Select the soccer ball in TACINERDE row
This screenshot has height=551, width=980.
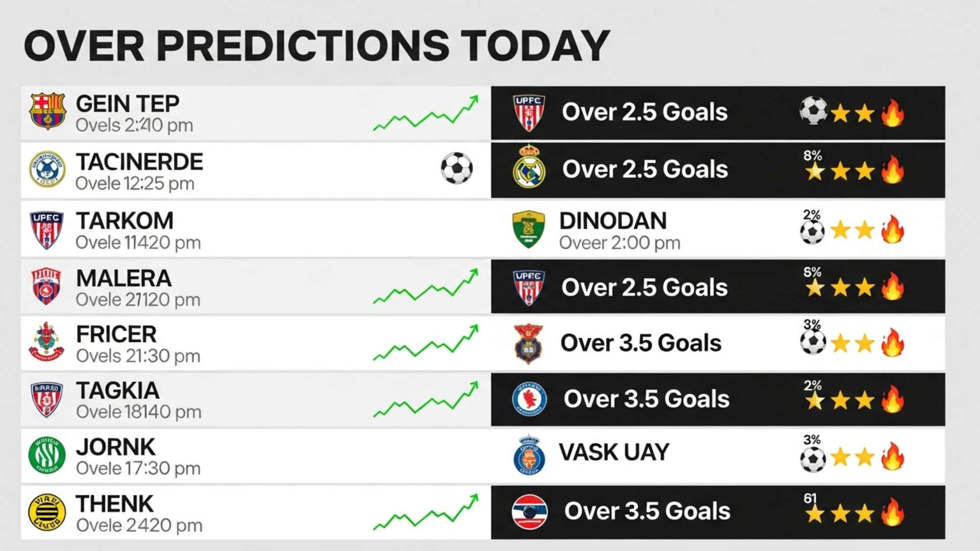[457, 168]
